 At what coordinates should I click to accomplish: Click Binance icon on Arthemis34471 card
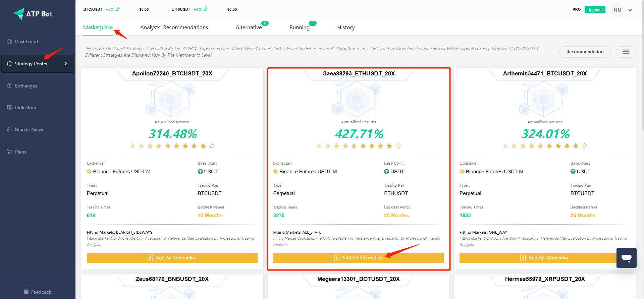[462, 172]
